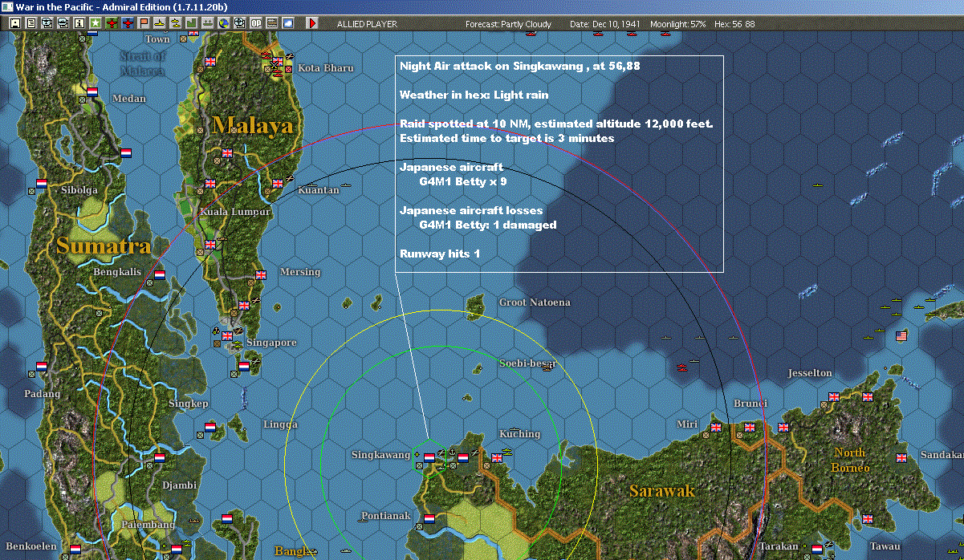Click the crosshair target toolbar icon

tap(239, 23)
